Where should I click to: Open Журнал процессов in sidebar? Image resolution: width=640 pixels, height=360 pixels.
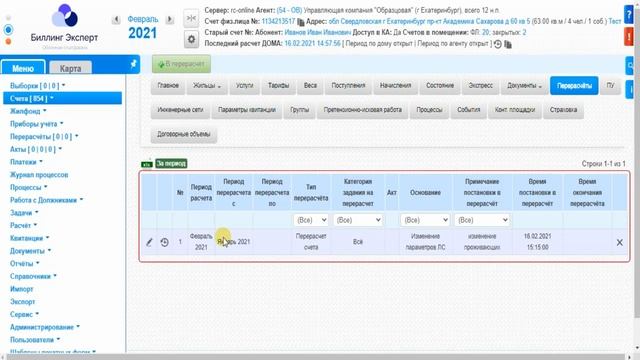(x=39, y=175)
